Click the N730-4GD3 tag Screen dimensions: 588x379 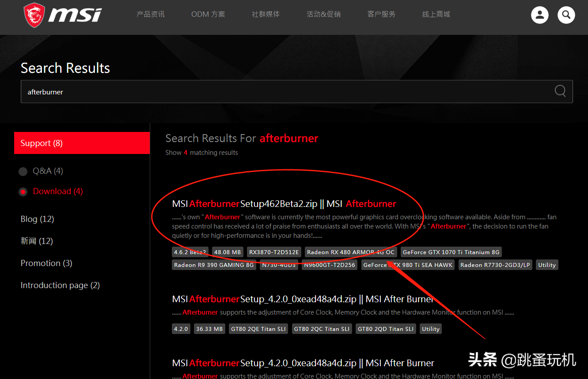[x=279, y=265]
